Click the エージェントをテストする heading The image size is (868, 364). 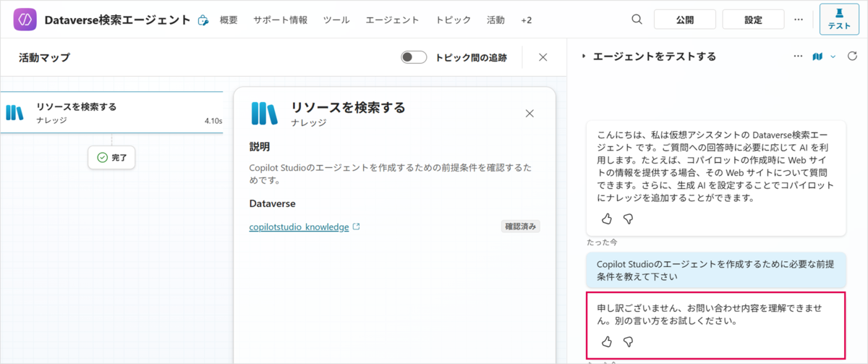click(x=655, y=56)
